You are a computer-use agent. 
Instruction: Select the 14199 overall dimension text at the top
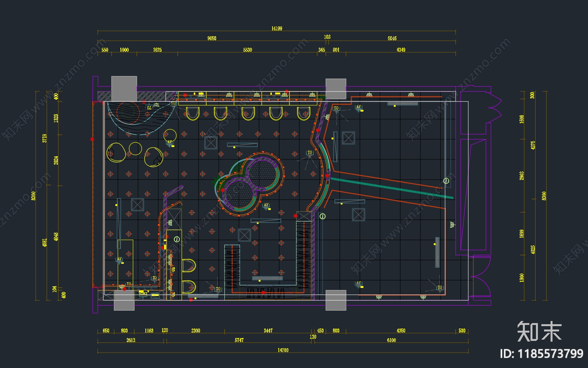coord(277,29)
